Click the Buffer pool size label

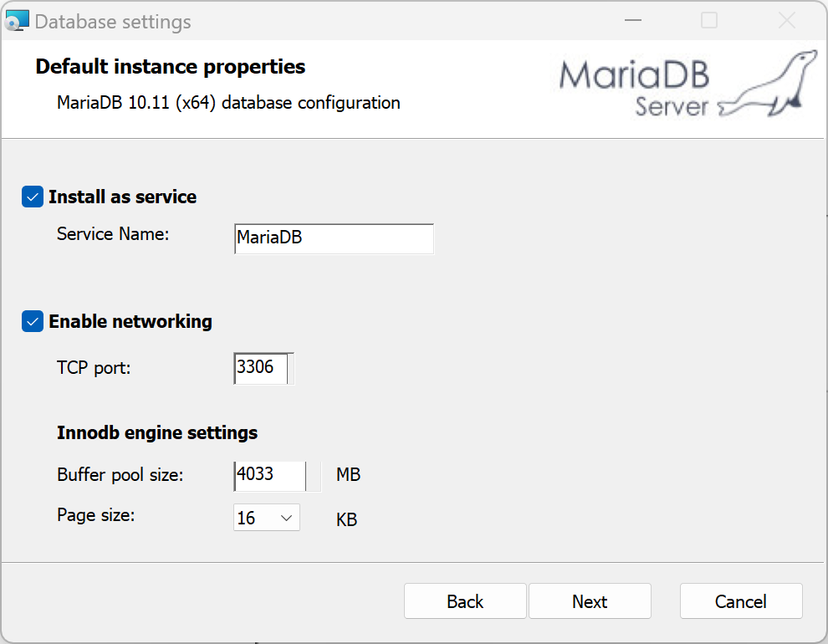(x=120, y=474)
